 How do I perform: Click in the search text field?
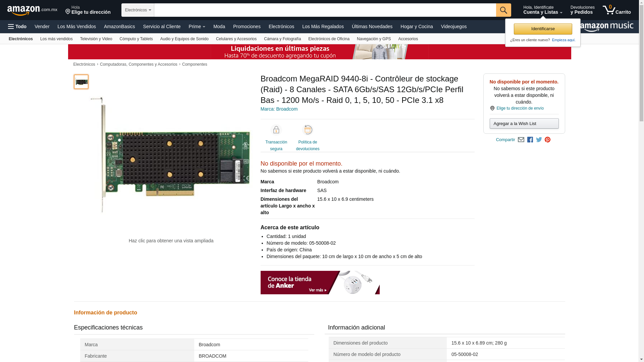pos(325,10)
